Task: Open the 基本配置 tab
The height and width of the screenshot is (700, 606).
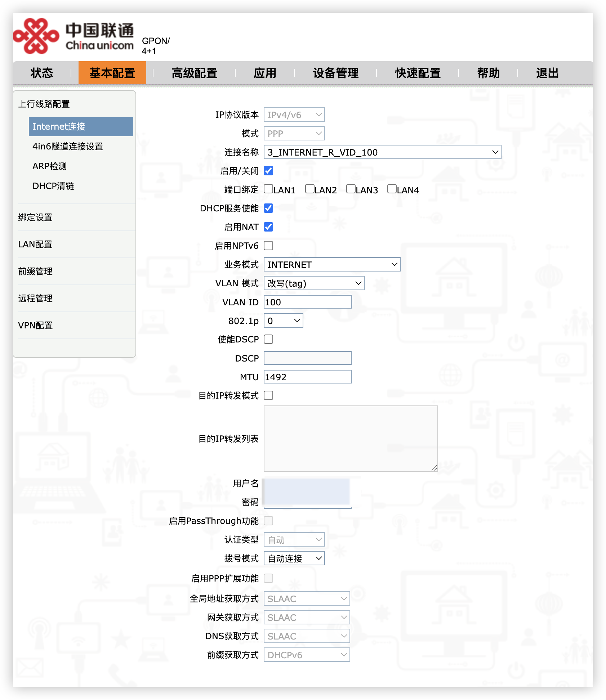Action: point(112,73)
